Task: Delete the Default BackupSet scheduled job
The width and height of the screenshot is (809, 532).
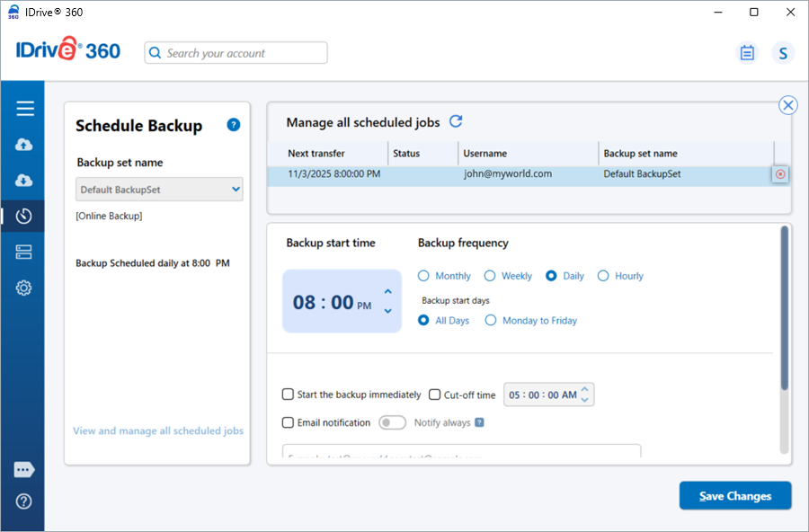Action: pyautogui.click(x=780, y=174)
